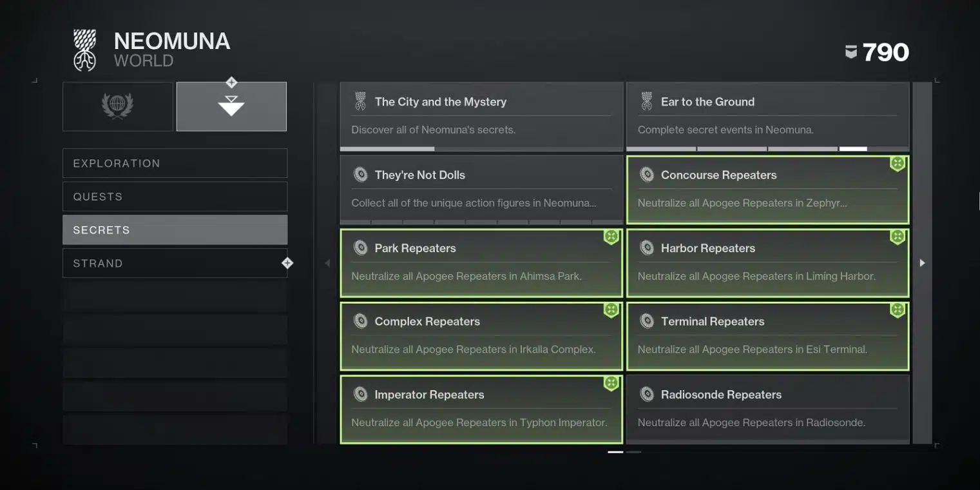980x490 pixels.
Task: Select the Imperator Repeaters triumph
Action: pos(481,409)
